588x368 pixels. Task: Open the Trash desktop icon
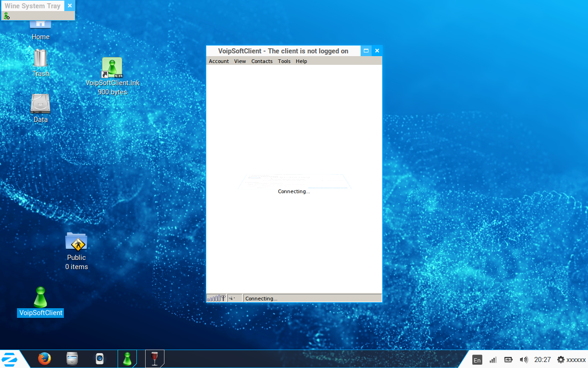tap(40, 58)
